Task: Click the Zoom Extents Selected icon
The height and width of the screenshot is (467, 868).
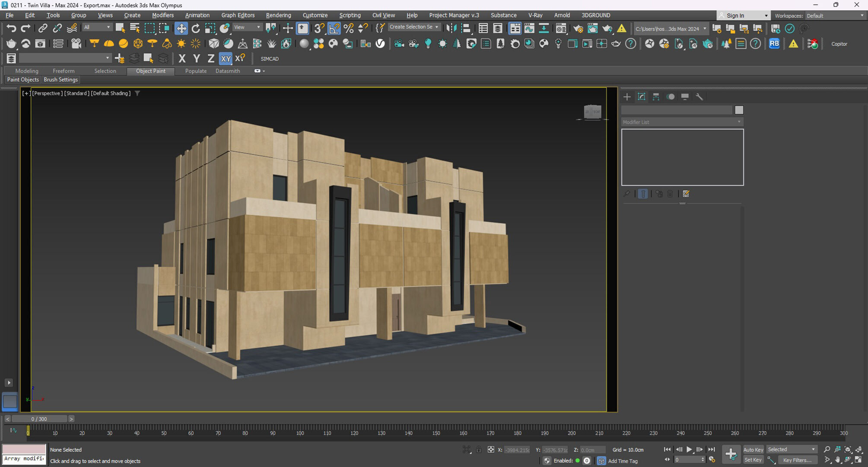Action: (x=848, y=450)
